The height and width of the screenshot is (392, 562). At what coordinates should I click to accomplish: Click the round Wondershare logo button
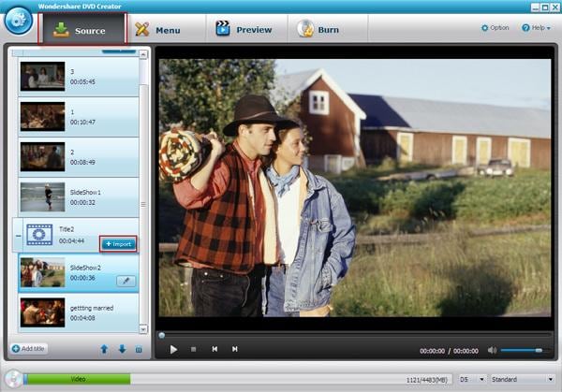tap(19, 21)
